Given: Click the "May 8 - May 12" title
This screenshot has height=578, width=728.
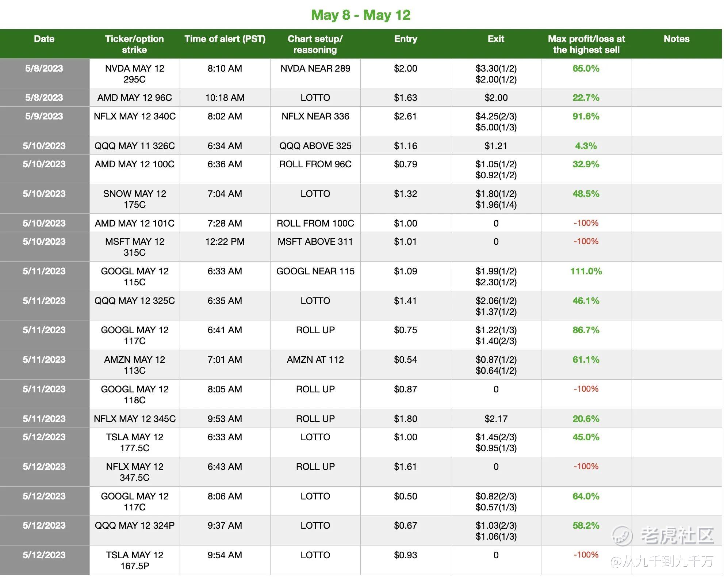Looking at the screenshot, I should (361, 15).
